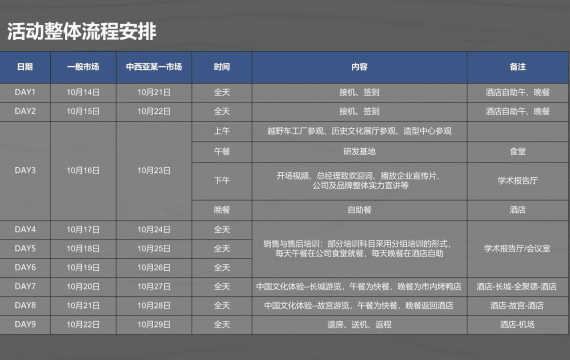Image resolution: width=570 pixels, height=360 pixels.
Task: Click the DAY8 cell
Action: 25,305
